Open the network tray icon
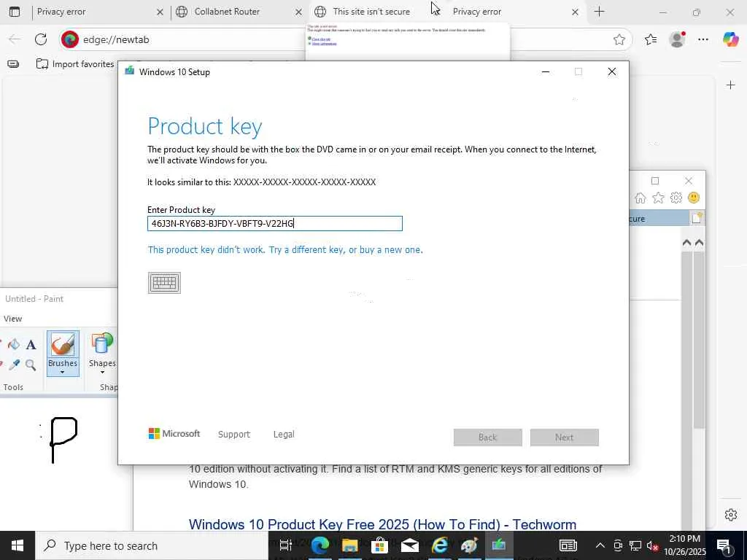Screen dimensions: 747x560 (x=635, y=545)
